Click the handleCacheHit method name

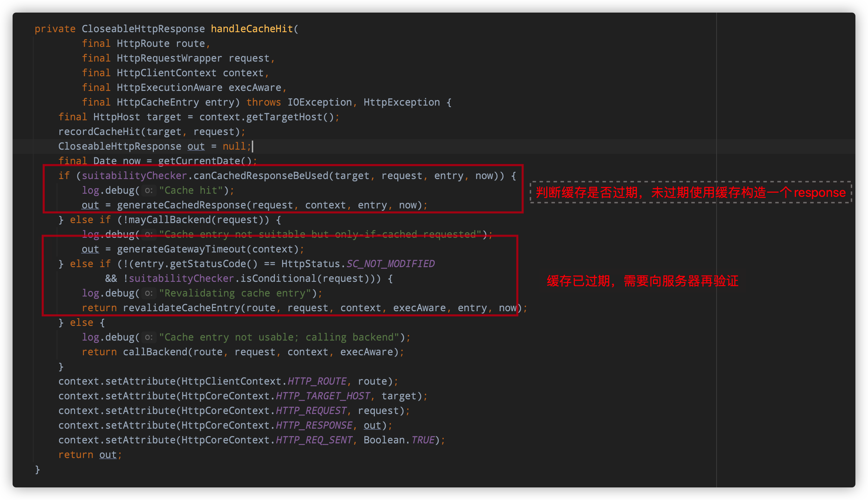click(x=252, y=29)
